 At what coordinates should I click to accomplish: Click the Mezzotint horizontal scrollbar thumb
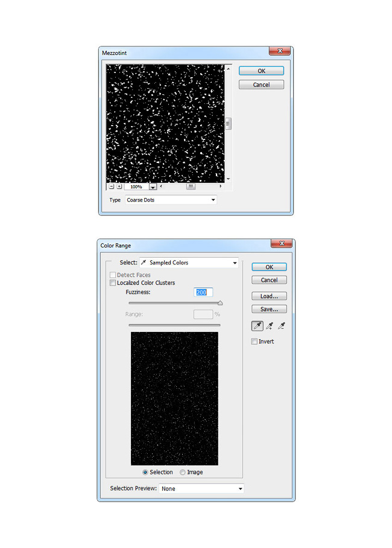click(x=191, y=186)
